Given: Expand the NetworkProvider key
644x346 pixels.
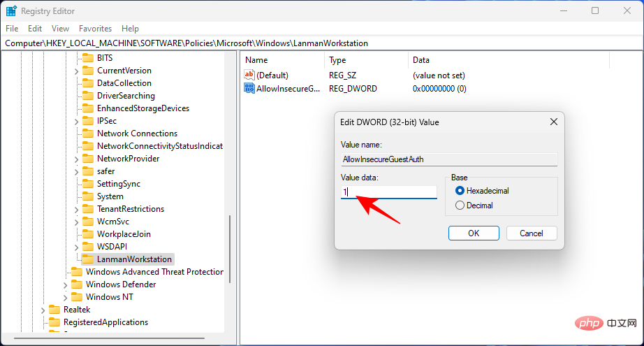Looking at the screenshot, I should [76, 159].
